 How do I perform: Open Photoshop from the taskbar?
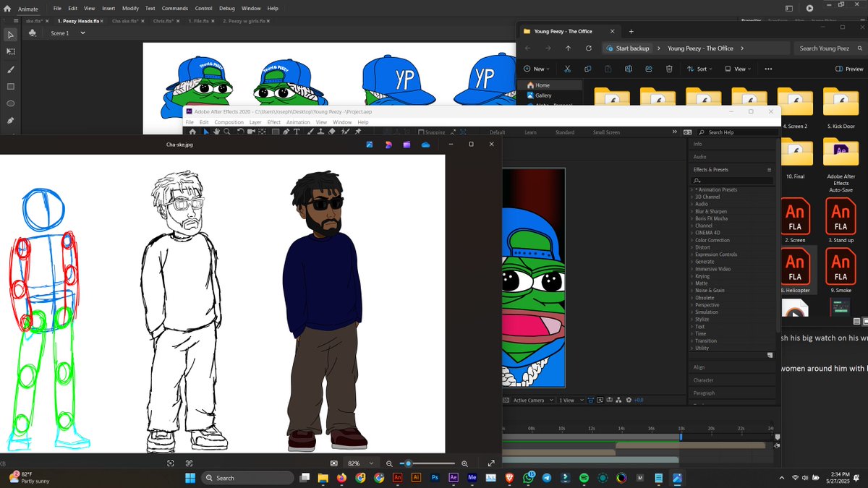pyautogui.click(x=435, y=478)
